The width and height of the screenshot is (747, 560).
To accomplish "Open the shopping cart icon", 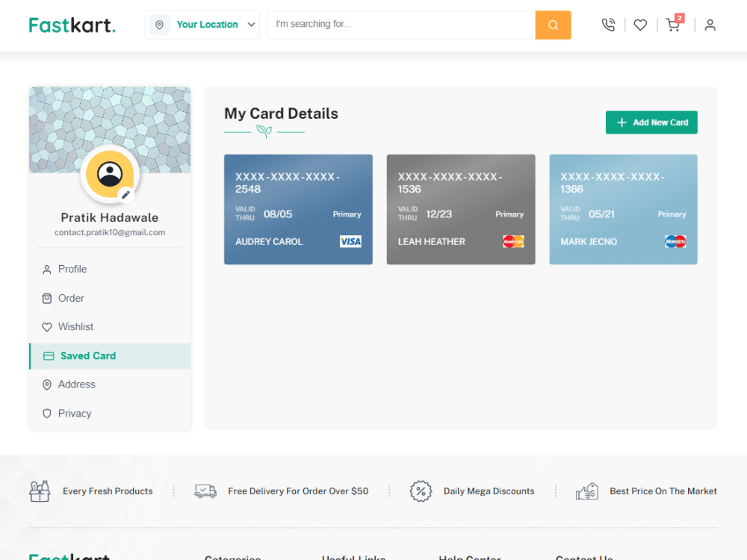I will tap(673, 25).
